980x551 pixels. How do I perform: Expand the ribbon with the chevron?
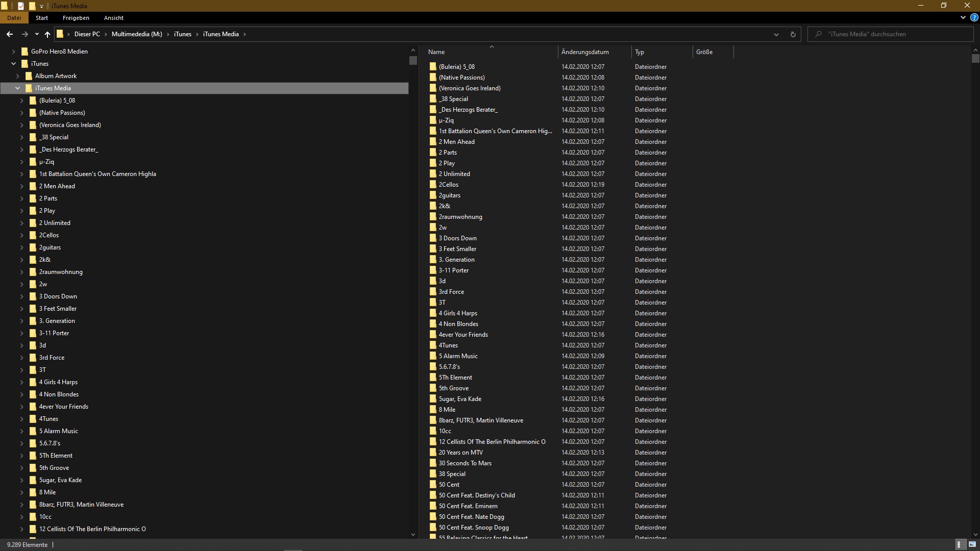click(x=963, y=17)
